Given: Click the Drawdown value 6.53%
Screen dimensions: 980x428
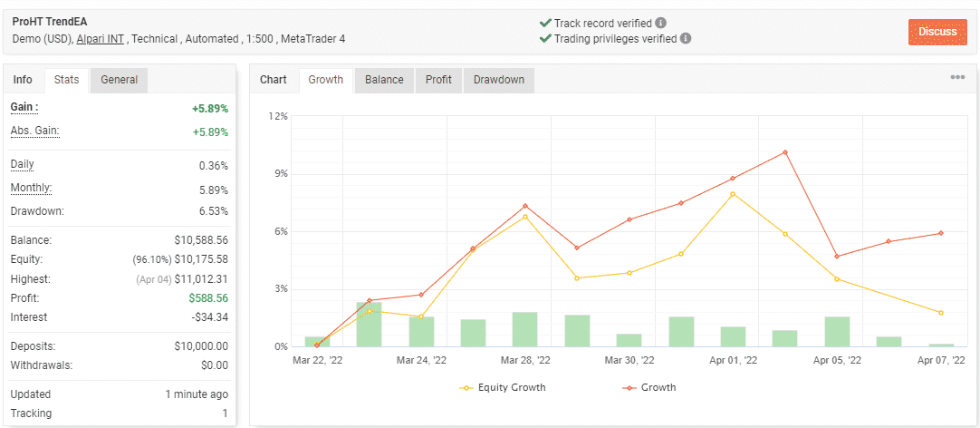Looking at the screenshot, I should [x=214, y=211].
